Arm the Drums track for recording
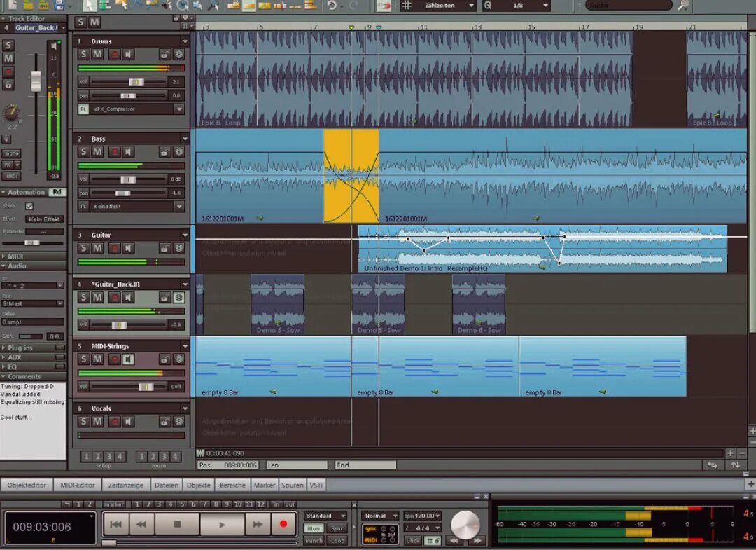The width and height of the screenshot is (756, 550). (x=114, y=55)
